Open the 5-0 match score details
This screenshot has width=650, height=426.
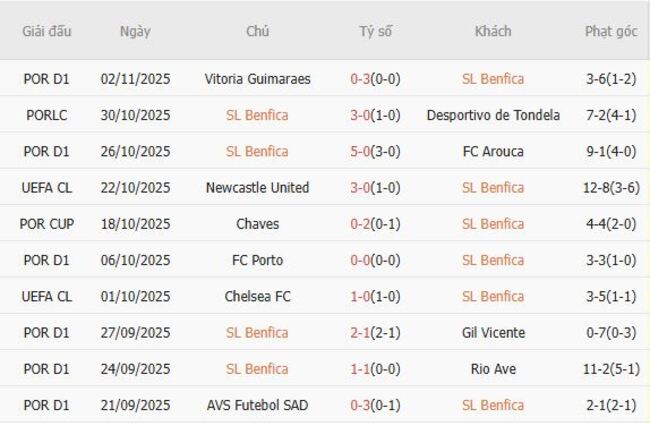(x=375, y=152)
